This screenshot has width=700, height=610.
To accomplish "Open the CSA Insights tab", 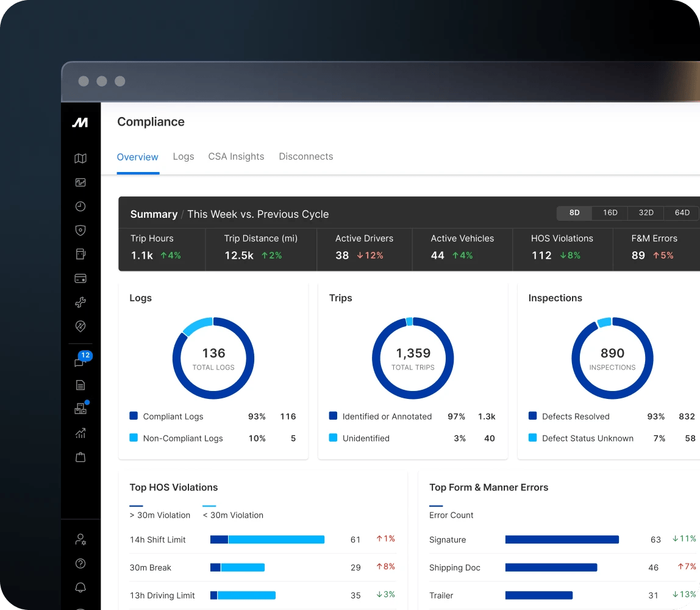I will pyautogui.click(x=236, y=157).
